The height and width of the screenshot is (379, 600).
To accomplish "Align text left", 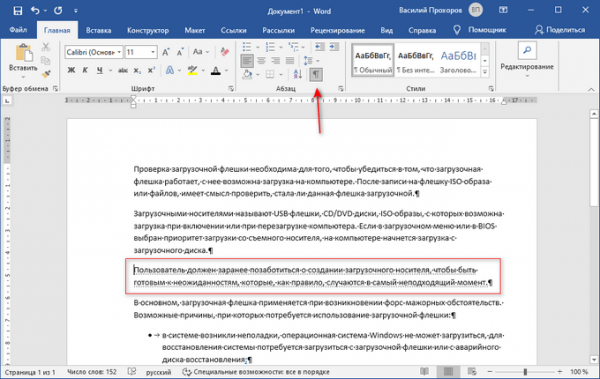I will click(x=247, y=60).
